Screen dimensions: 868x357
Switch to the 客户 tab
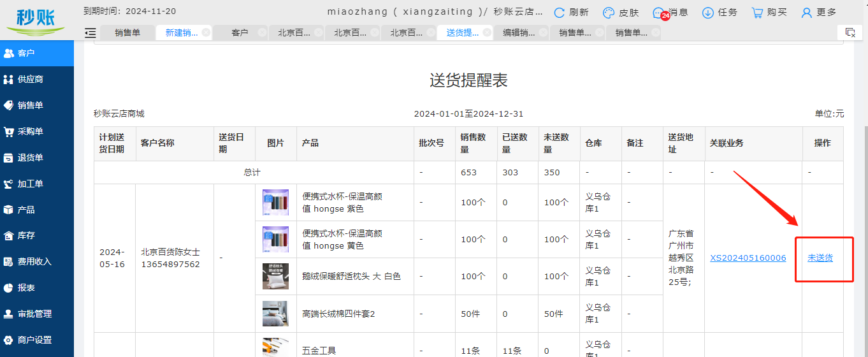click(240, 33)
